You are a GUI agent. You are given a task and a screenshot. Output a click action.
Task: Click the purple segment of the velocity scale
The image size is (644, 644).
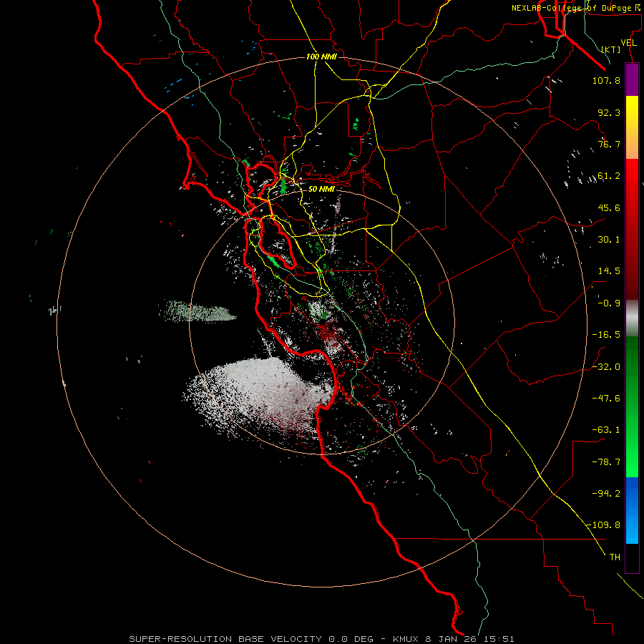pos(632,79)
